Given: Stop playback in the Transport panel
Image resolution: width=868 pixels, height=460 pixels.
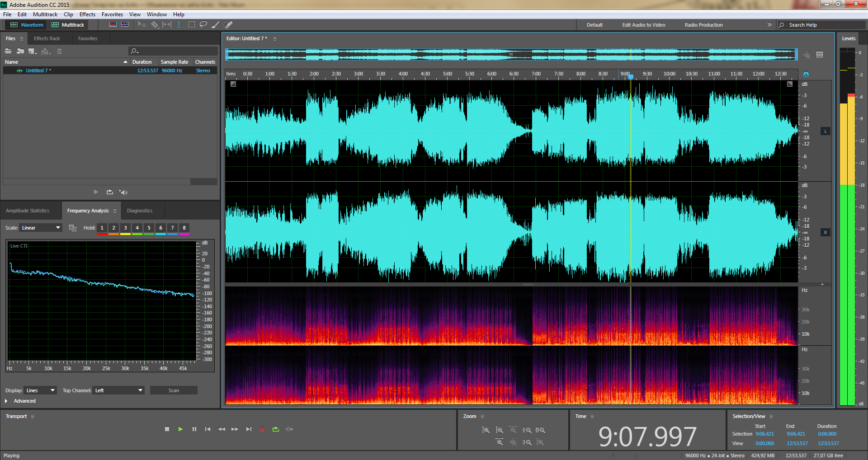Looking at the screenshot, I should tap(167, 429).
